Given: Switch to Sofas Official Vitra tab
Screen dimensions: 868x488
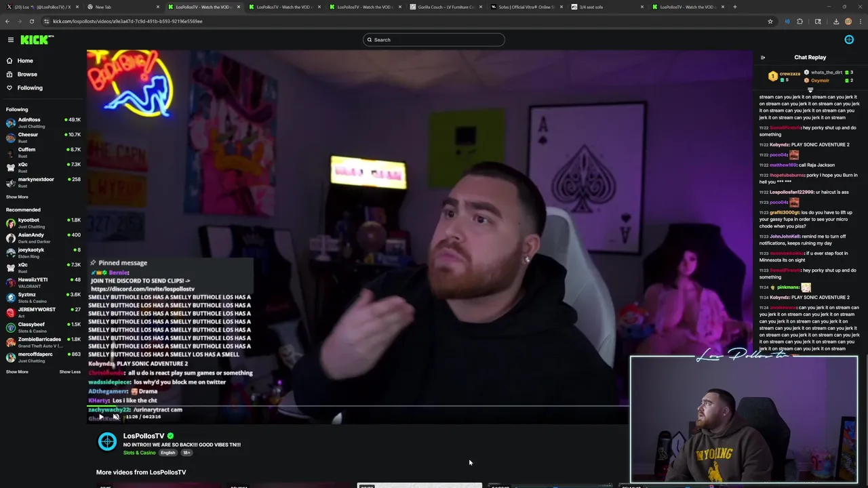Looking at the screenshot, I should [x=527, y=7].
